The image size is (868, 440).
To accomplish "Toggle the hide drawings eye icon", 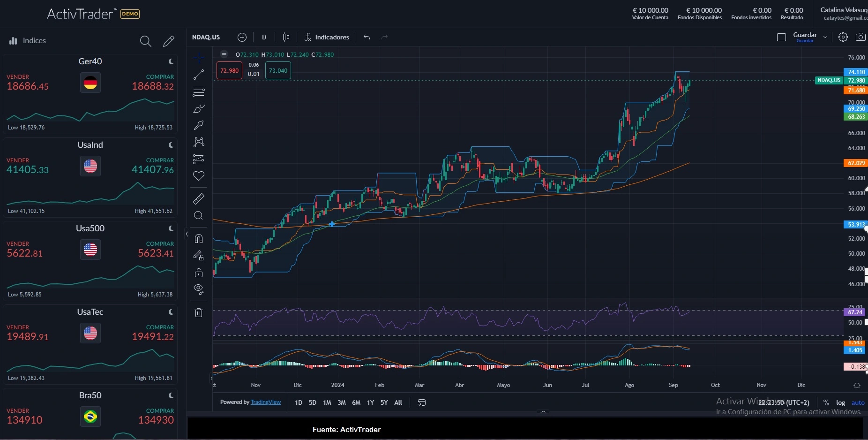I will (199, 289).
